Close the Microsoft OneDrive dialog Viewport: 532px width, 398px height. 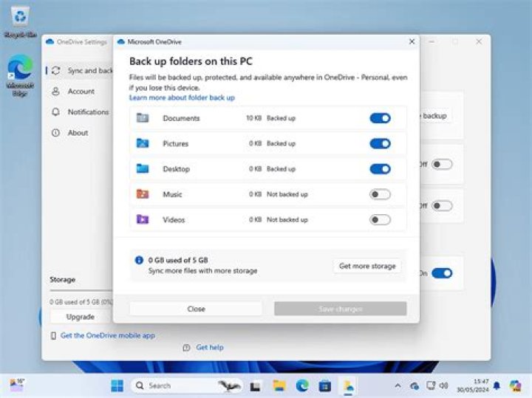[x=412, y=41]
